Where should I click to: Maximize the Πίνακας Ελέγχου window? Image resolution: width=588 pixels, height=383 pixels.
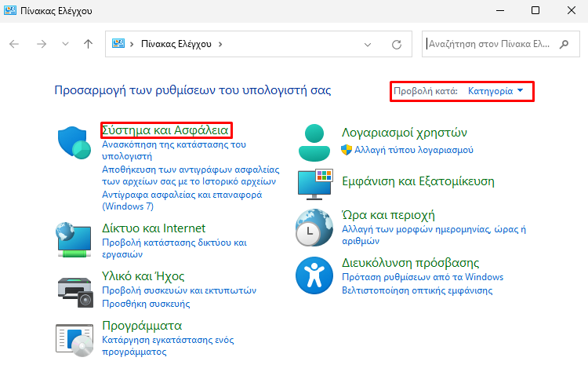point(535,10)
